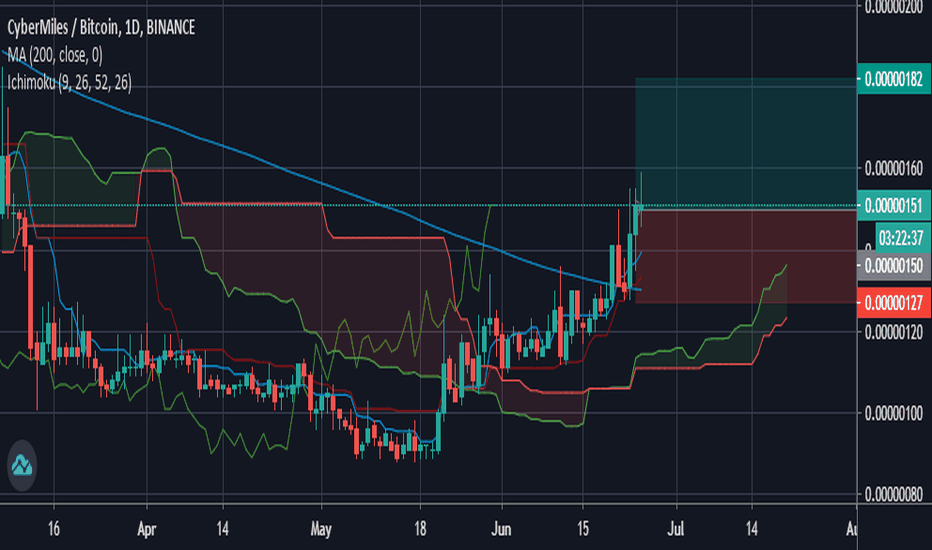Click the 18 date axis label

point(420,529)
